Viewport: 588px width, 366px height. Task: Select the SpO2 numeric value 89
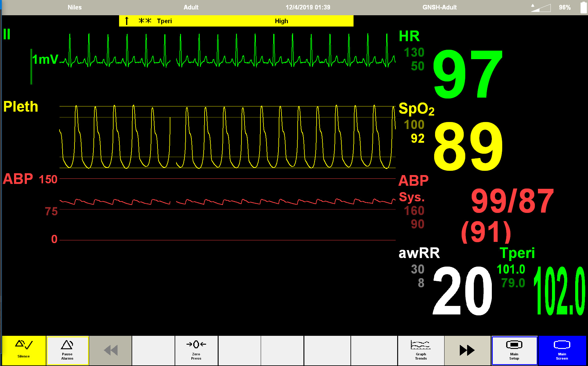click(x=468, y=146)
